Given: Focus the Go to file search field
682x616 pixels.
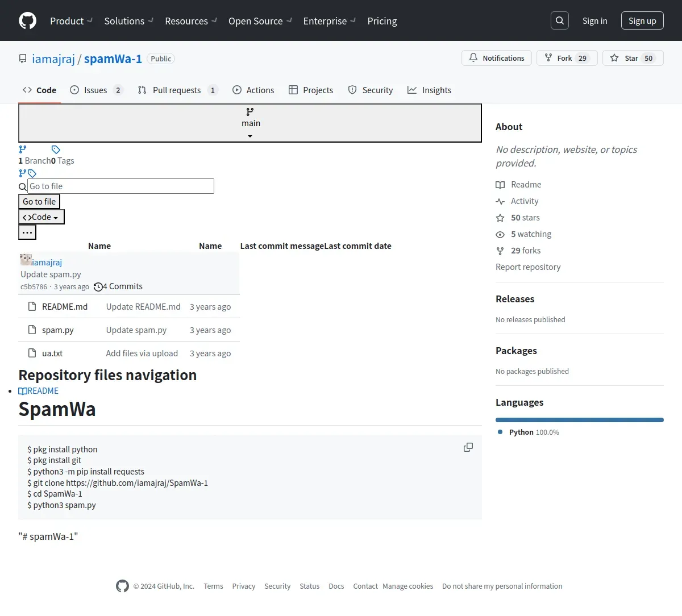Looking at the screenshot, I should [x=121, y=186].
